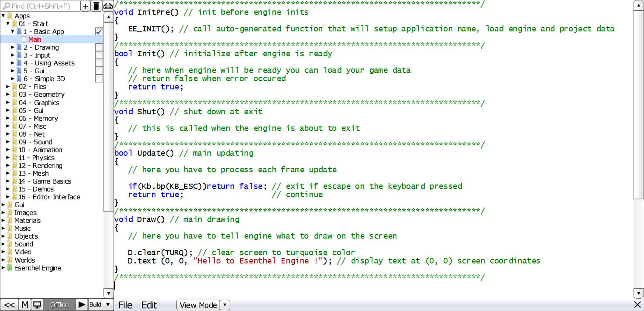Uncheck the 1 - Basic App checkbox
644x311 pixels.
(99, 31)
